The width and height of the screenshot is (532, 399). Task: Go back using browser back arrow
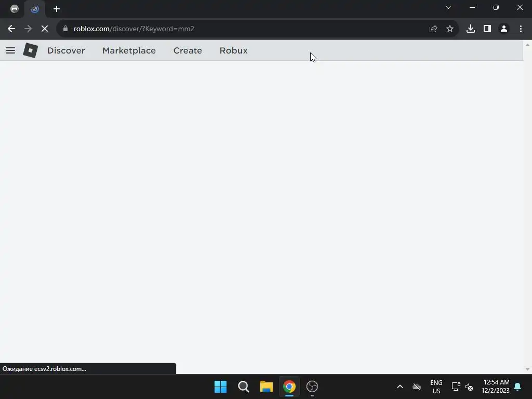point(11,29)
